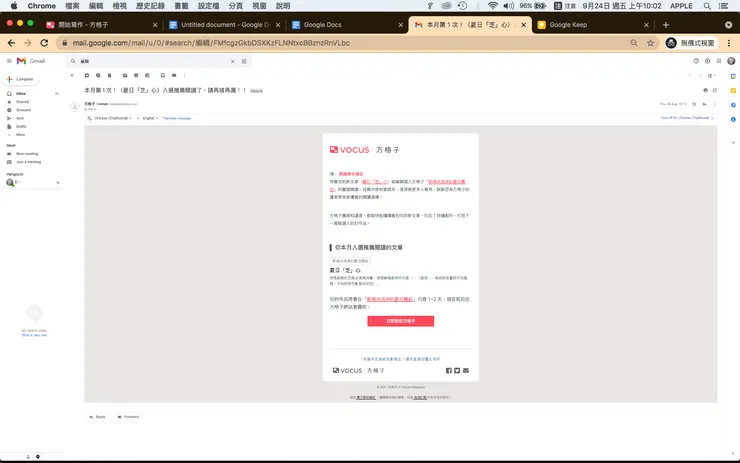Start a New meeting

click(27, 153)
